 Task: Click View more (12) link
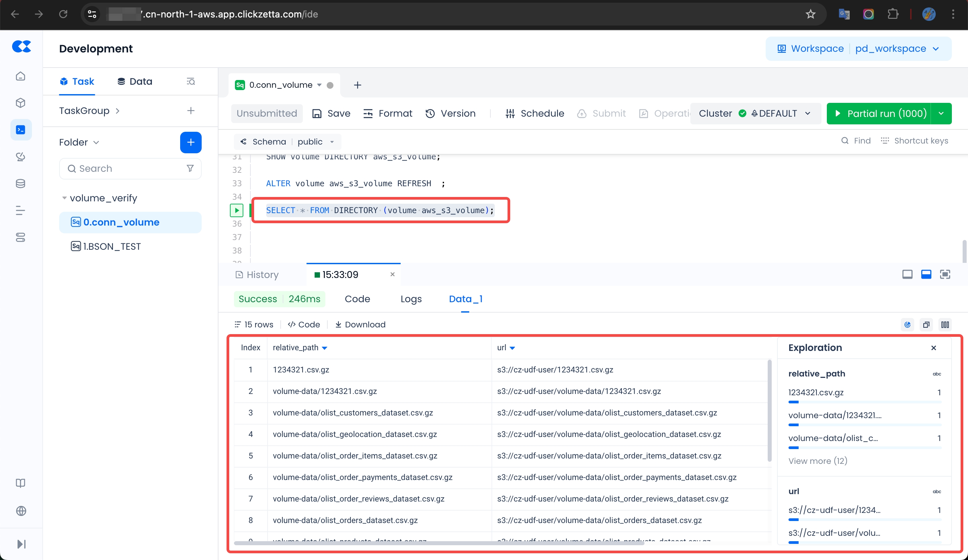[x=817, y=461]
